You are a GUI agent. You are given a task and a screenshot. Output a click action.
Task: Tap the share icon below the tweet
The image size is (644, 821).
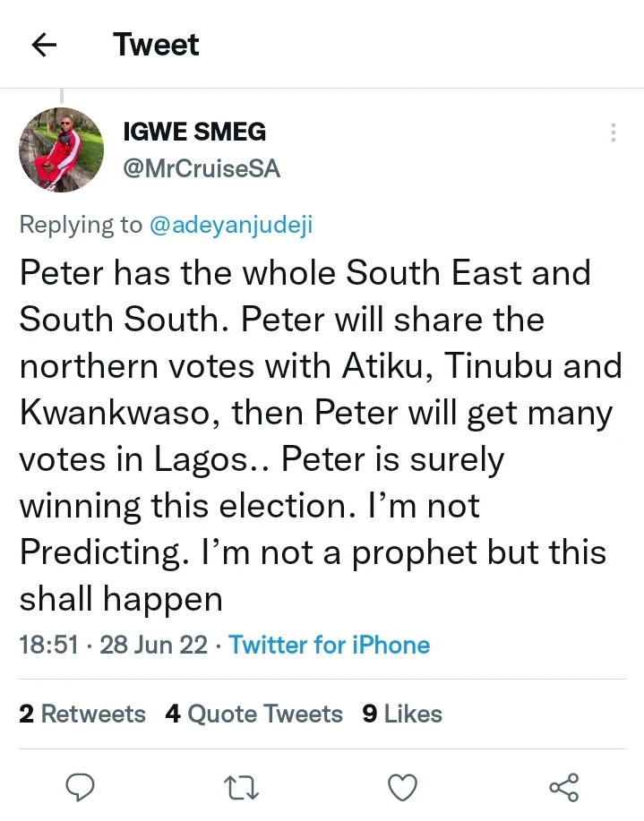[563, 787]
